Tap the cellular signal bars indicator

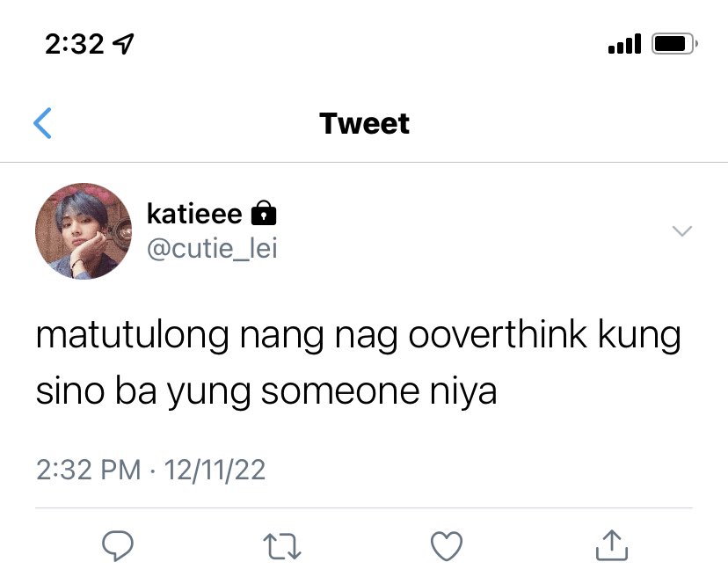624,44
